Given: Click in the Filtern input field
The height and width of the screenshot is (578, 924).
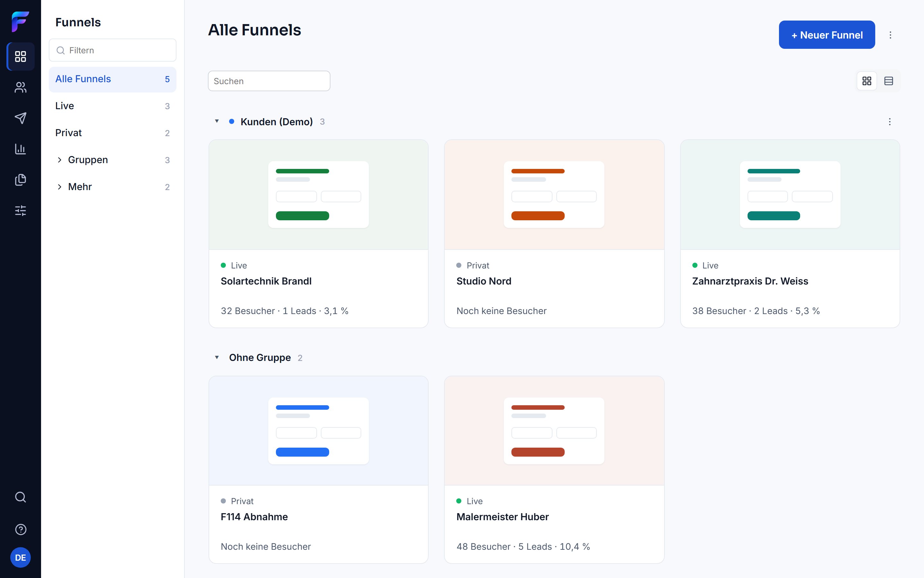Looking at the screenshot, I should point(113,50).
